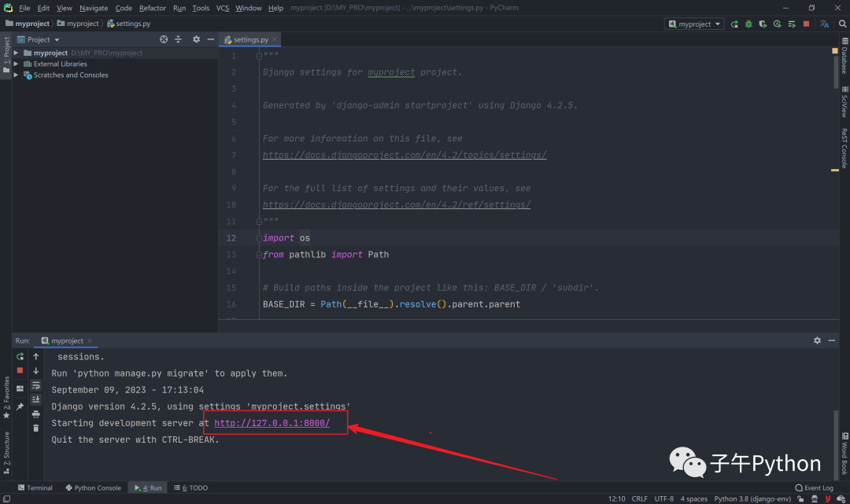The image size is (850, 504).
Task: Open the 6: TODO tool window
Action: [190, 487]
